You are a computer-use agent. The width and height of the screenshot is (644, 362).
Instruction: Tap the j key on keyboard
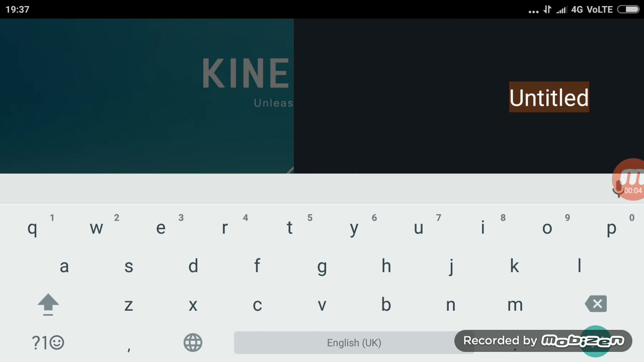pos(451,266)
